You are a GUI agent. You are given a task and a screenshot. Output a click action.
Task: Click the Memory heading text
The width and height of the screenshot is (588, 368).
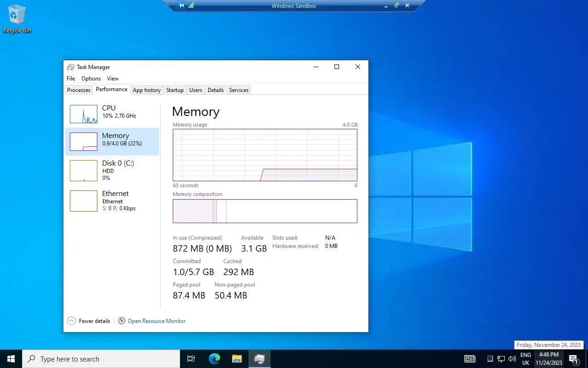[x=196, y=112]
